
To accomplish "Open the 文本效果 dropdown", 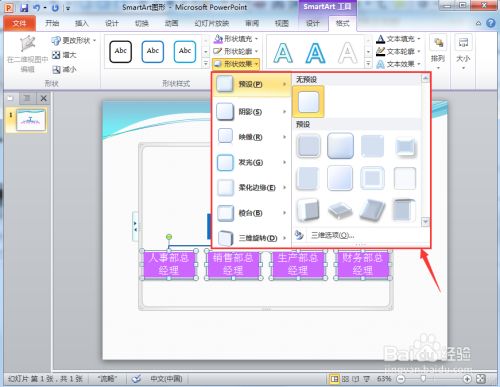I will 398,64.
